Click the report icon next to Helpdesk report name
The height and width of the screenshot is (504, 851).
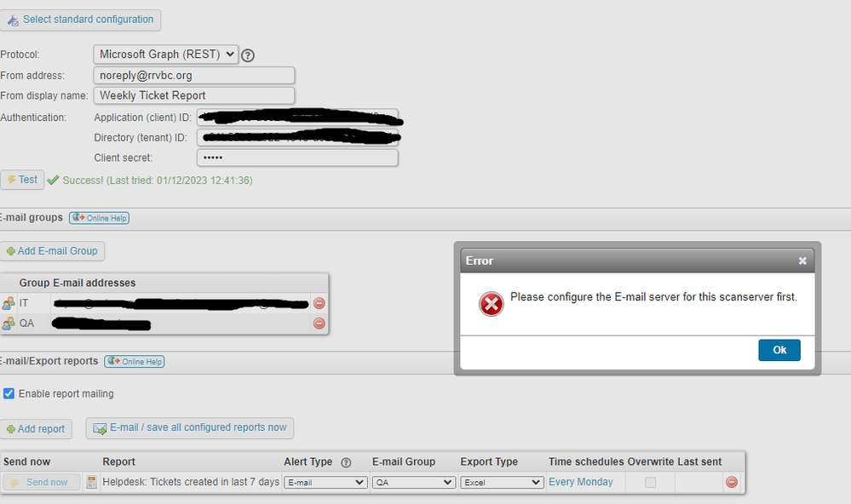pyautogui.click(x=90, y=482)
